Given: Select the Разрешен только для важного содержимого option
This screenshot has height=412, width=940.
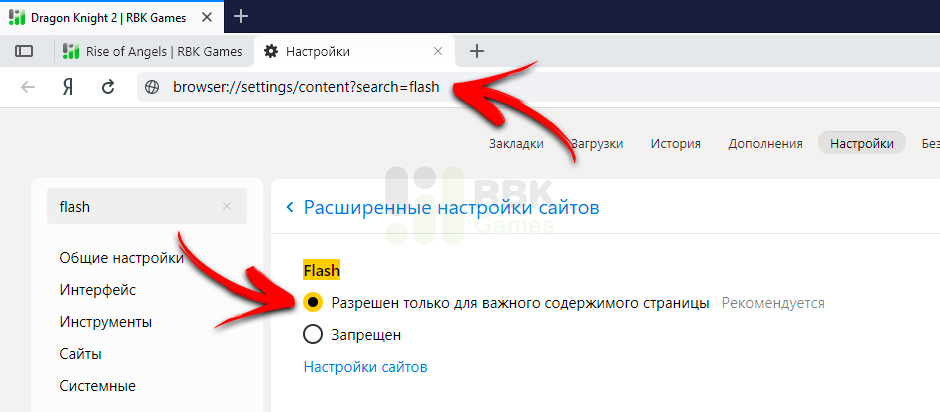Looking at the screenshot, I should click(x=313, y=302).
